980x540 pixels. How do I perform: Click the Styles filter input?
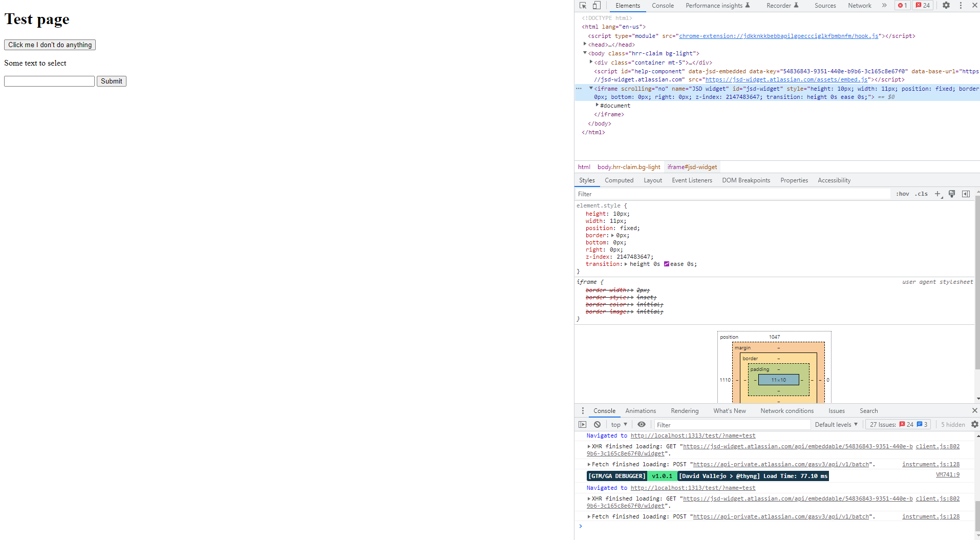(x=733, y=194)
